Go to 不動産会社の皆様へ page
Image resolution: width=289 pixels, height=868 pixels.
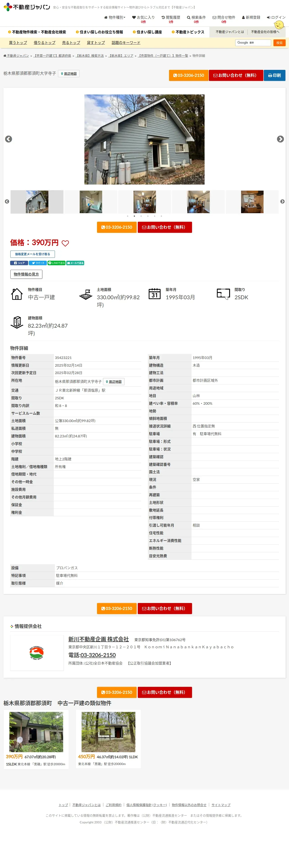pos(265,32)
